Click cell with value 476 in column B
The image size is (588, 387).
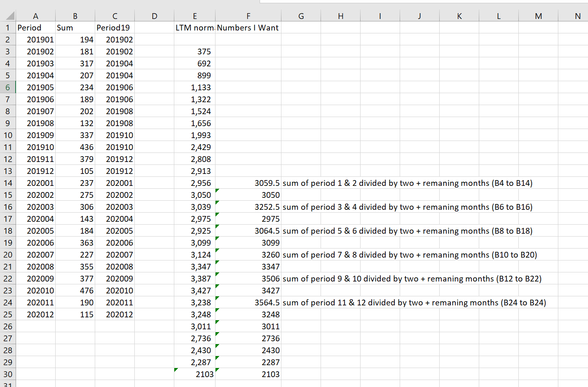[x=75, y=291]
